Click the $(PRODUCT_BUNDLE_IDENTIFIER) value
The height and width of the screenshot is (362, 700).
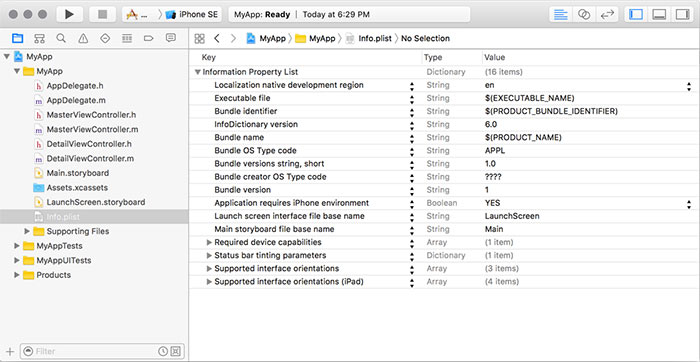(551, 111)
